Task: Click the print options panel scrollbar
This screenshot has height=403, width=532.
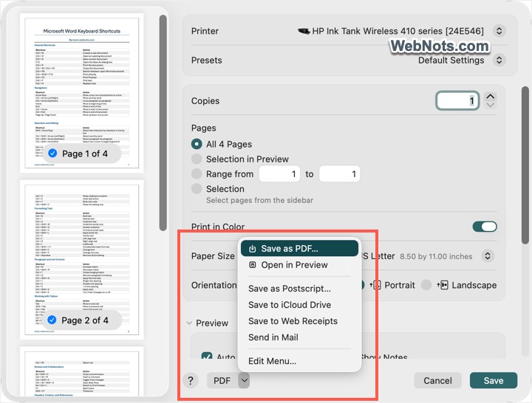Action: click(x=525, y=165)
